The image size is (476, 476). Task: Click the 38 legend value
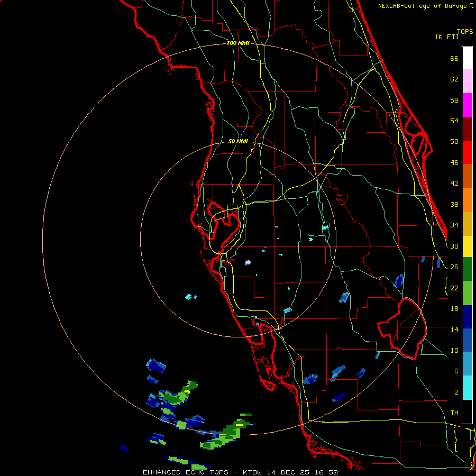tap(454, 205)
